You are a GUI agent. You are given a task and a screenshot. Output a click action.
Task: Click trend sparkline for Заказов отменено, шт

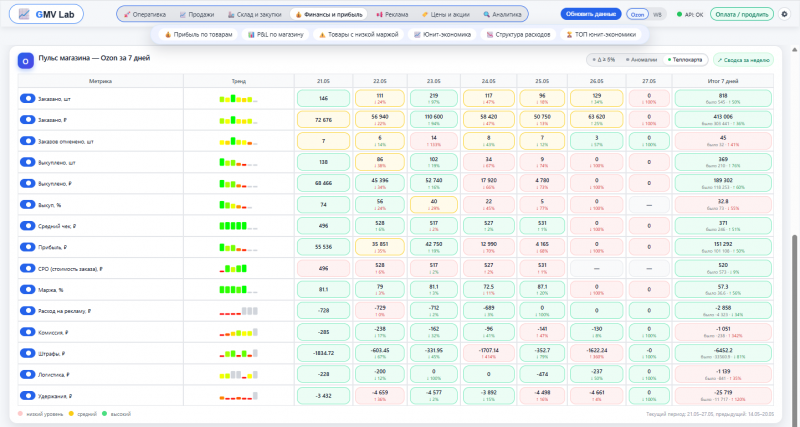point(238,141)
